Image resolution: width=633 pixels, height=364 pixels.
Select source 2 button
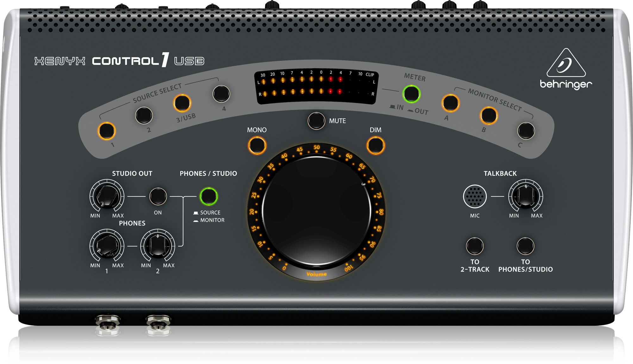(144, 115)
